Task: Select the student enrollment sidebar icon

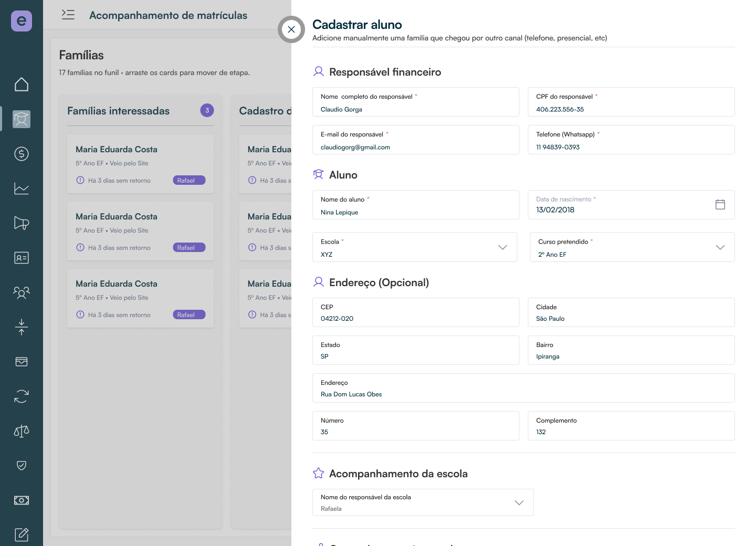Action: [x=22, y=119]
